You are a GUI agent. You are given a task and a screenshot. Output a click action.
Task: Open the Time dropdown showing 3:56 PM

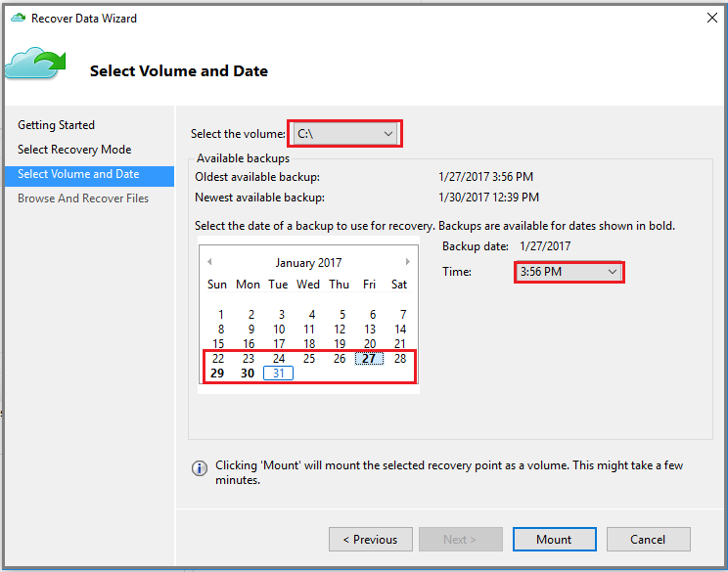(x=569, y=272)
